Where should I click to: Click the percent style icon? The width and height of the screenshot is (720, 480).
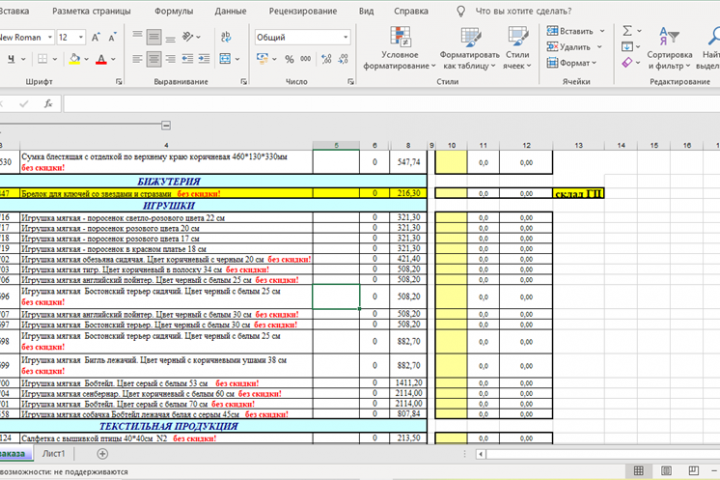(x=289, y=59)
